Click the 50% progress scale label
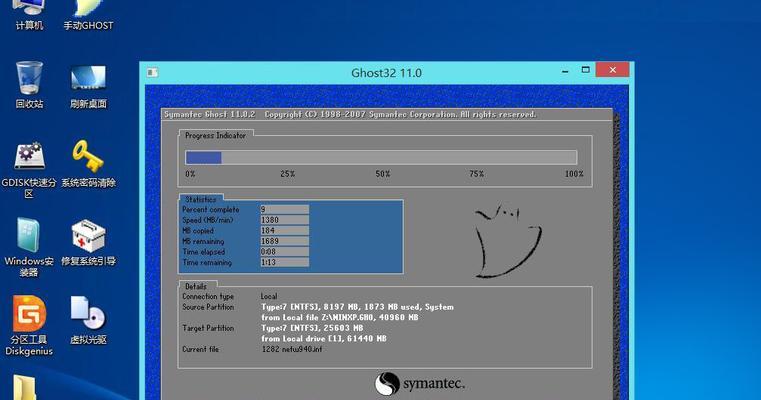761x400 pixels. tap(382, 174)
